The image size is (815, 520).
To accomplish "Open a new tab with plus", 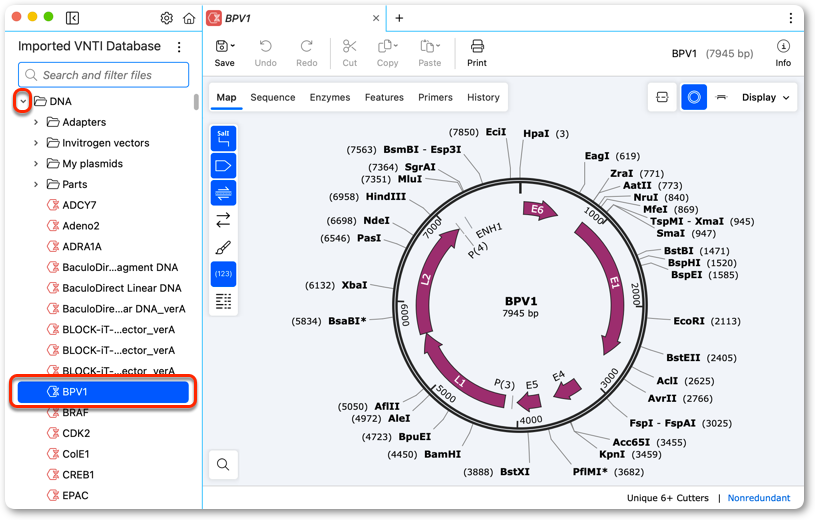I will 399,18.
